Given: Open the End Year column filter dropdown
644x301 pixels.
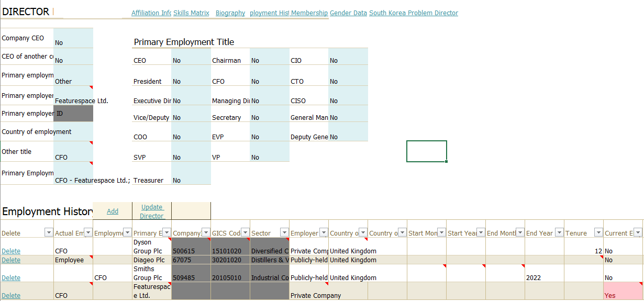Looking at the screenshot, I should (x=559, y=233).
